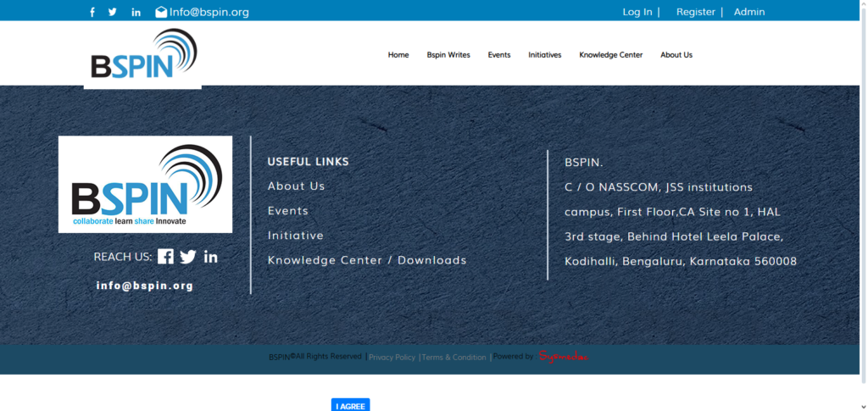Screen dimensions: 868x411
Task: Open footer Facebook icon beside Reach Us
Action: [x=165, y=257]
